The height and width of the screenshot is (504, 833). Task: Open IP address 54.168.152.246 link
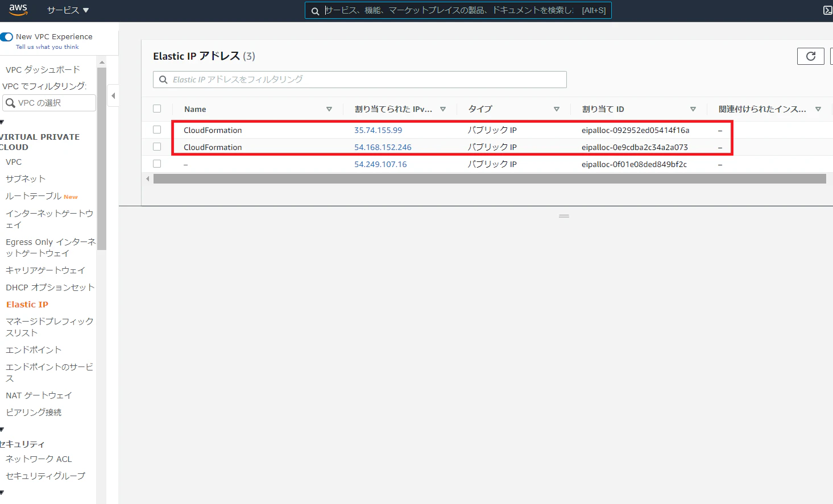[x=383, y=147]
